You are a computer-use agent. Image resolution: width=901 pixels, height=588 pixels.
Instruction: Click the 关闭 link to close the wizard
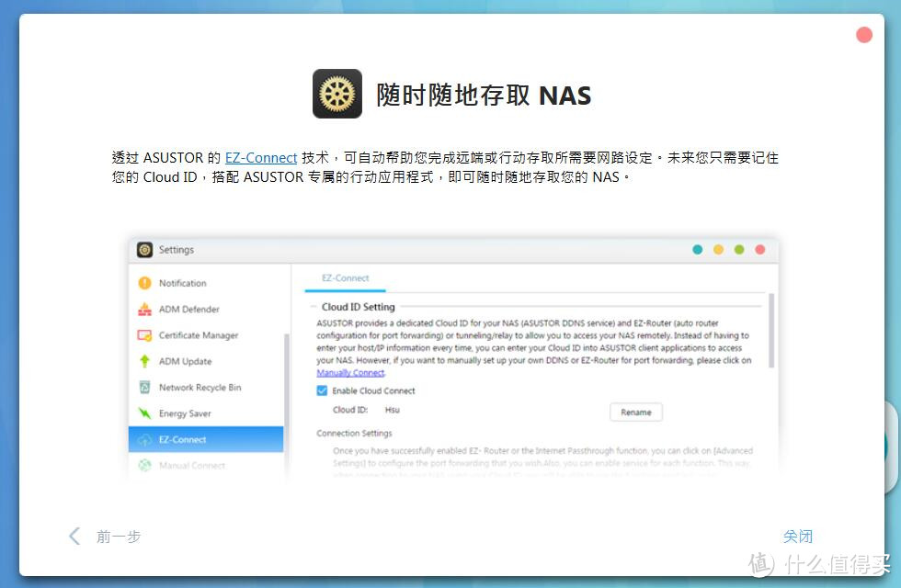tap(798, 537)
